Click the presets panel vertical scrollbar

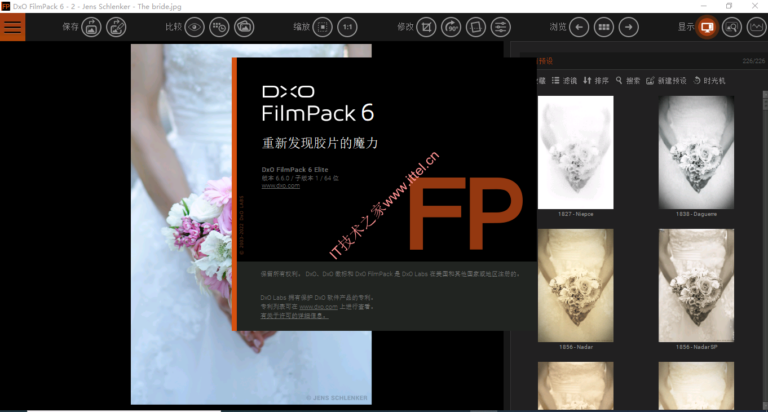coord(765,250)
